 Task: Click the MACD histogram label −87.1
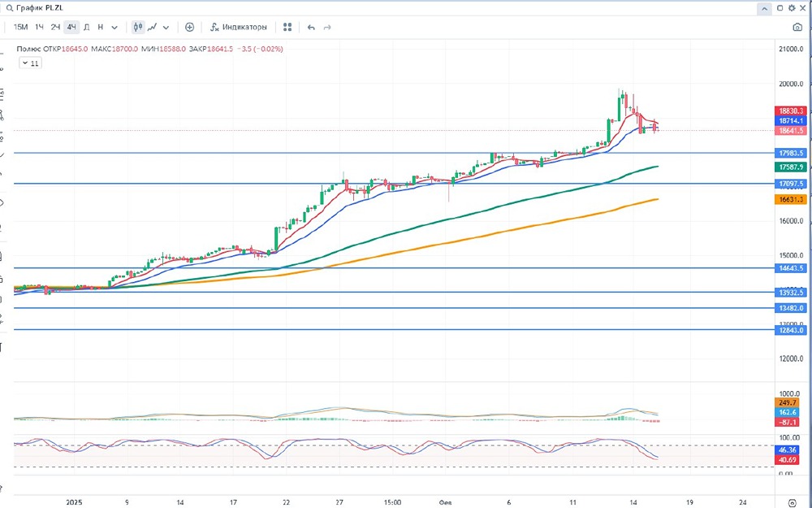point(787,422)
